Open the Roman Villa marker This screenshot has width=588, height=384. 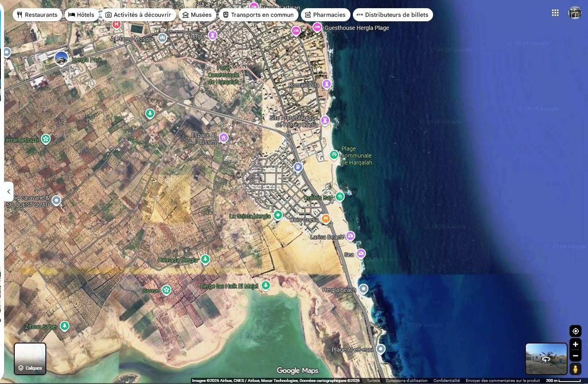[x=326, y=84]
